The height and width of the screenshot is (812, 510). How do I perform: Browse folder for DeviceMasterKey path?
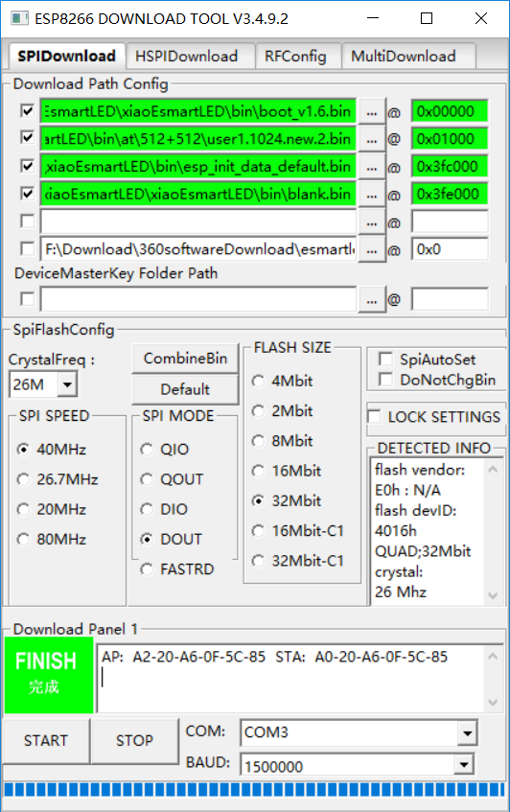[x=372, y=299]
